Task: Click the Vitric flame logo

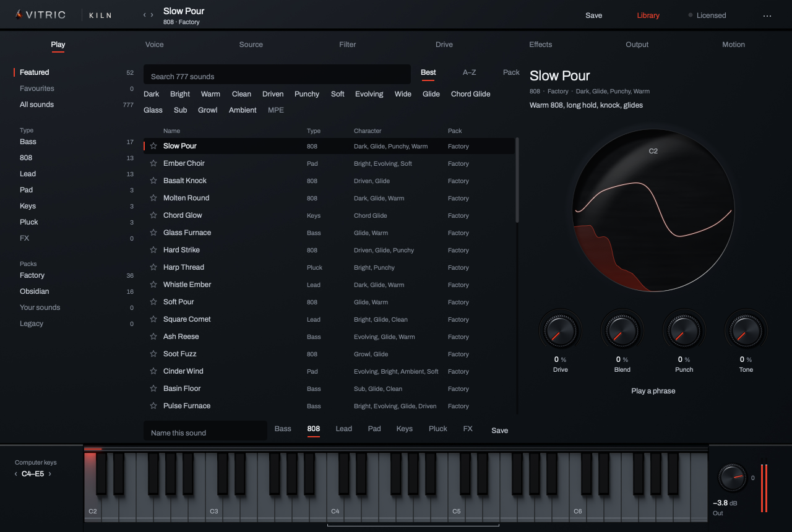Action: tap(19, 14)
